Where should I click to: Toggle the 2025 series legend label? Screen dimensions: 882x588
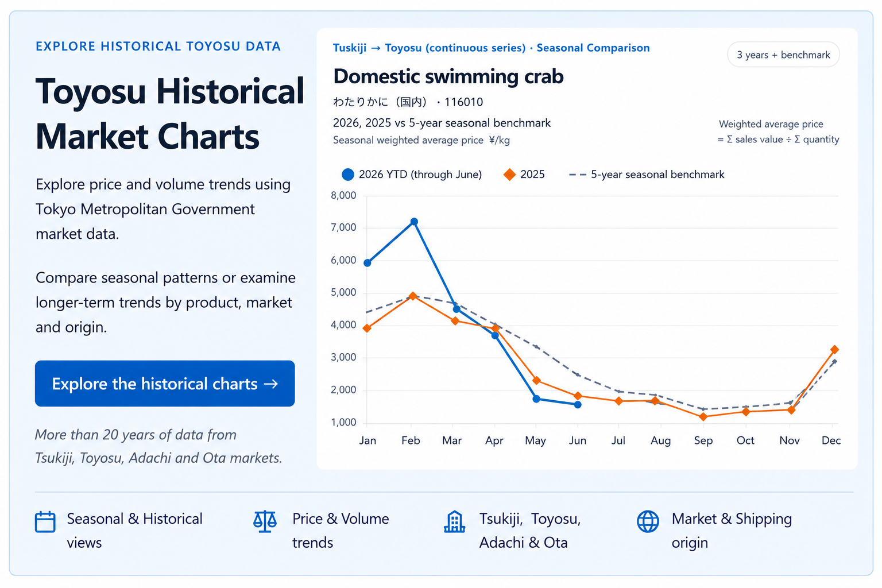tap(532, 175)
